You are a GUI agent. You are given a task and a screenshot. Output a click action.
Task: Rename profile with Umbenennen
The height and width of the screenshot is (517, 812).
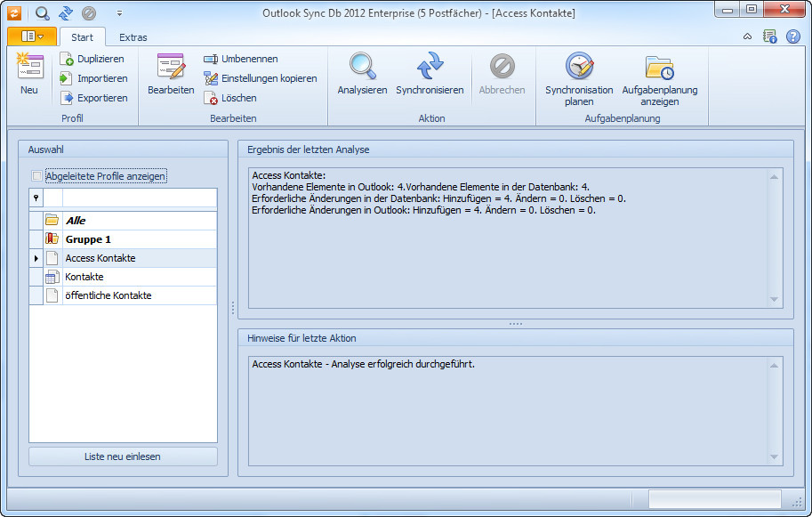pos(241,59)
